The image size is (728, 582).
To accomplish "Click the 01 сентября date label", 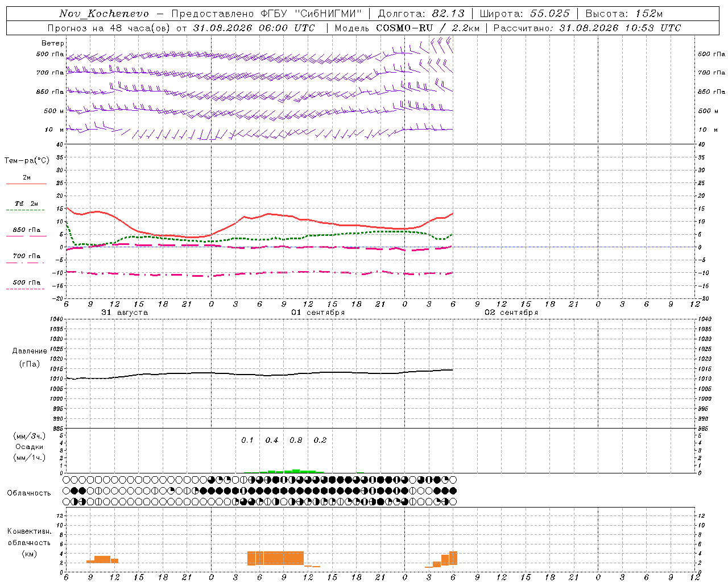I will (318, 313).
